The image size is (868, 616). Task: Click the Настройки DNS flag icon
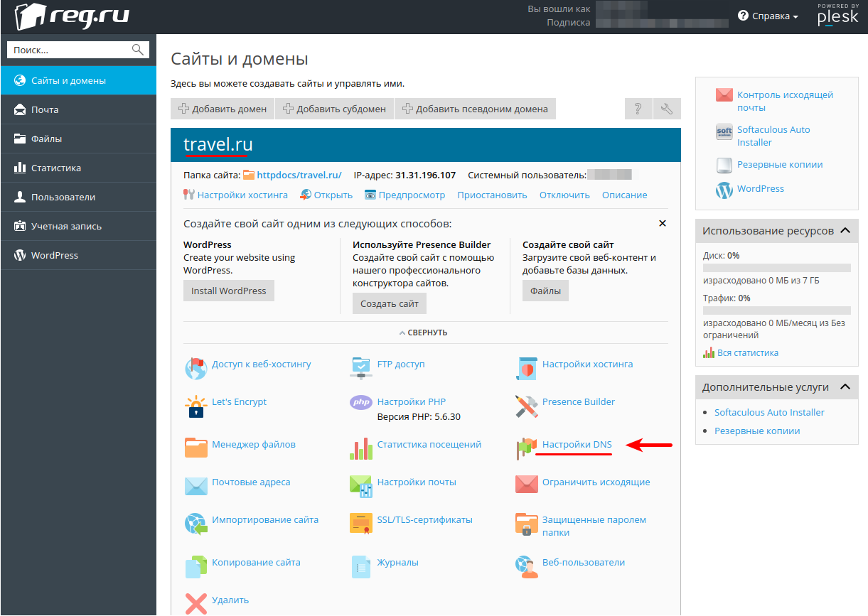(x=527, y=448)
